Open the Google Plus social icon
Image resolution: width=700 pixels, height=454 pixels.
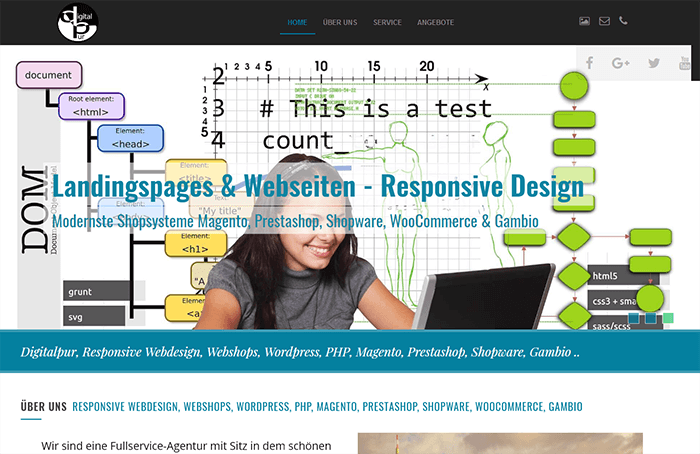(621, 63)
